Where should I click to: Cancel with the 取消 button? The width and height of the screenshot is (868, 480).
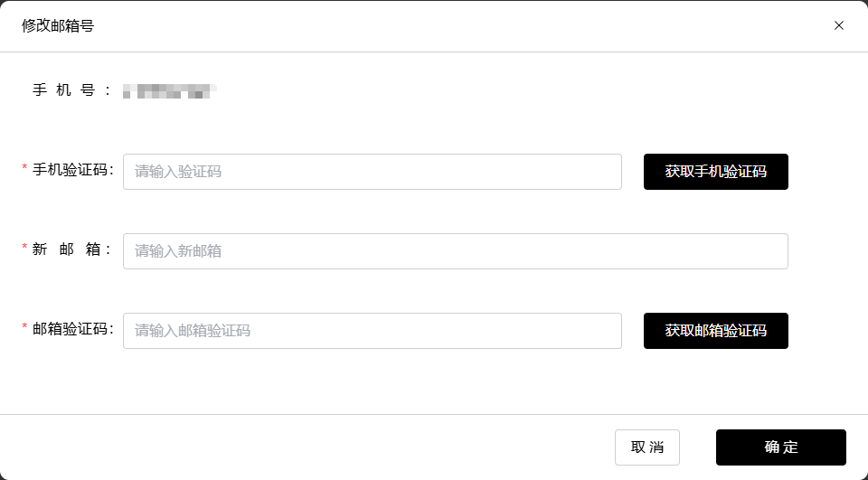point(647,447)
